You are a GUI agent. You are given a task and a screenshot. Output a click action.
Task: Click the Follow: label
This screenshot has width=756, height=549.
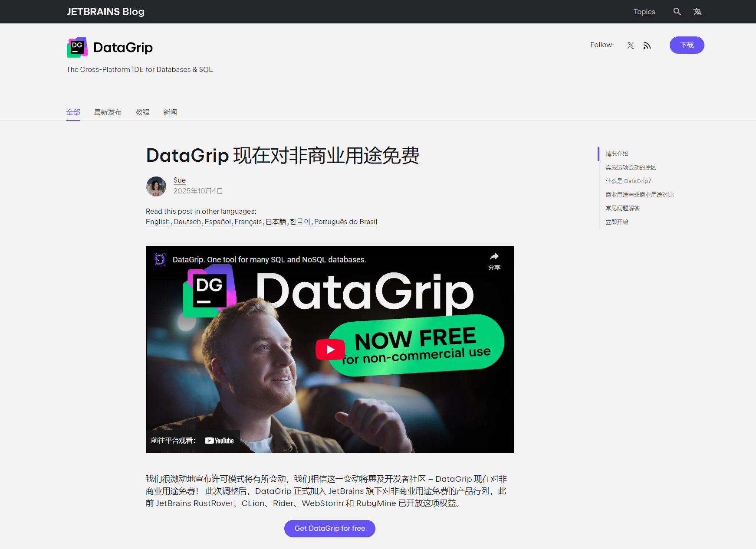(x=602, y=45)
